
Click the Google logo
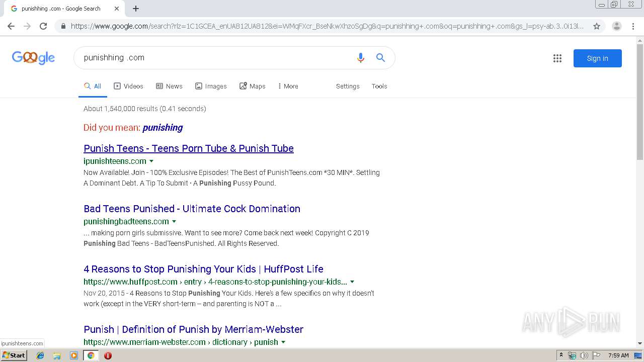tap(33, 58)
